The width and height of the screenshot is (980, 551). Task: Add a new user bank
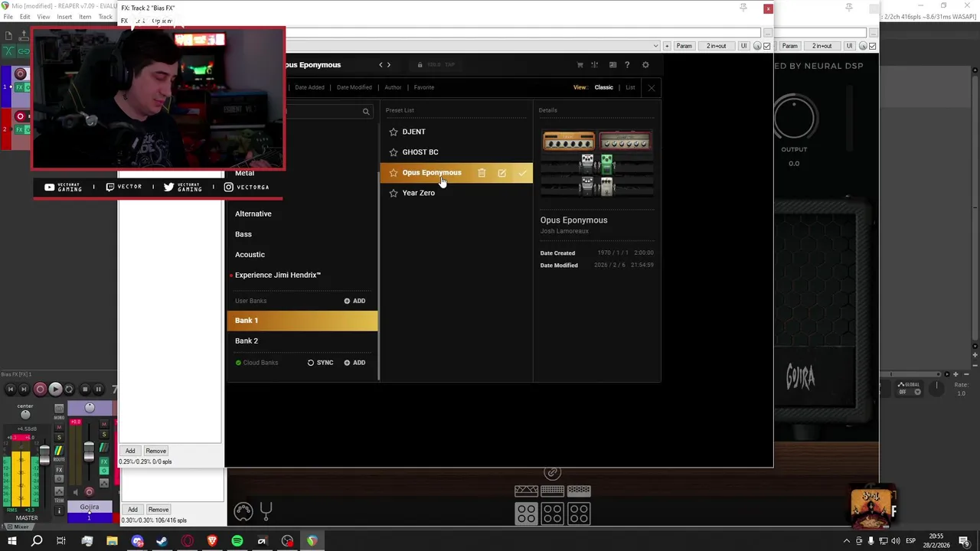[354, 301]
